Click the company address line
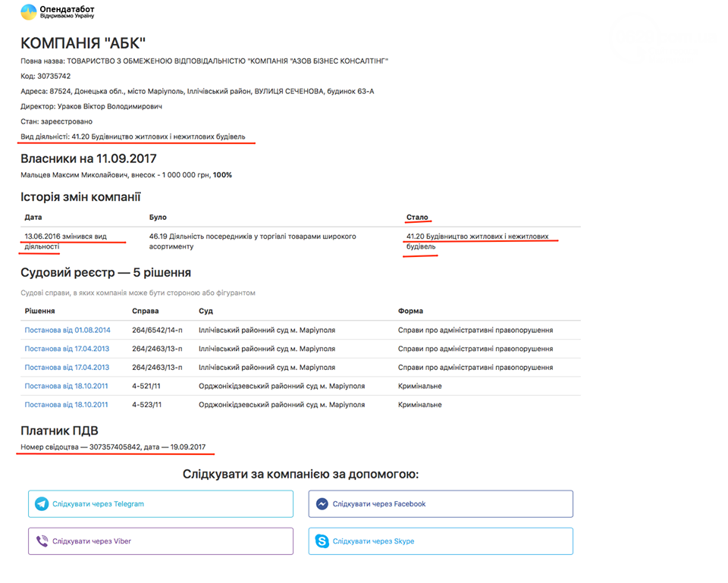This screenshot has width=728, height=583. [x=197, y=92]
